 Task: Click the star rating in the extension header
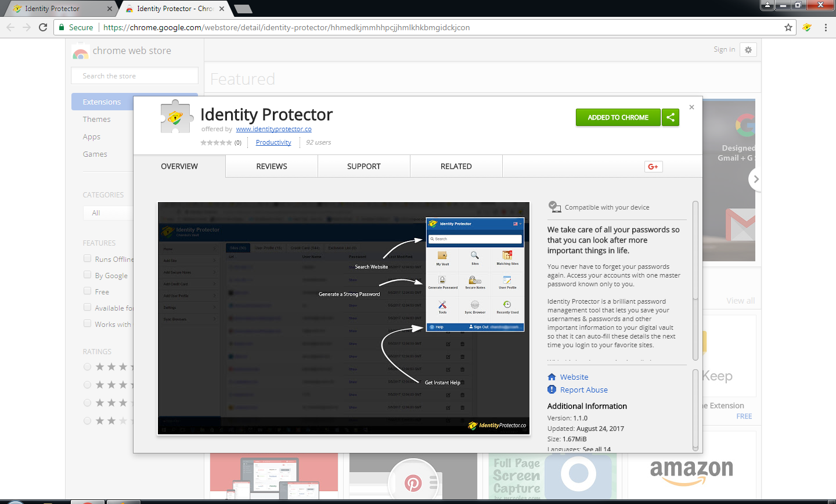point(216,143)
